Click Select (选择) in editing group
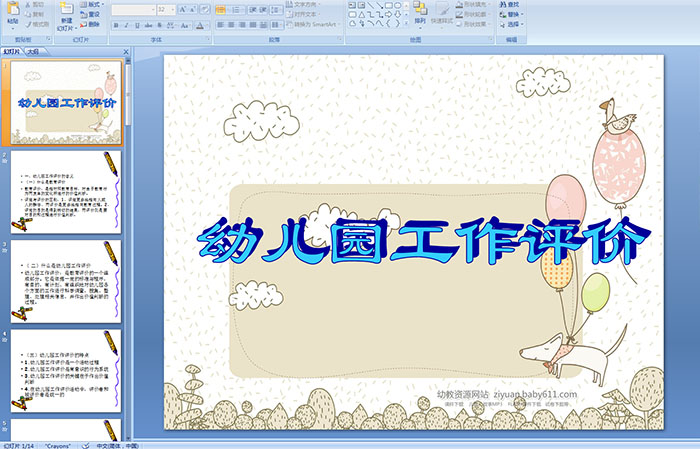 pos(512,24)
